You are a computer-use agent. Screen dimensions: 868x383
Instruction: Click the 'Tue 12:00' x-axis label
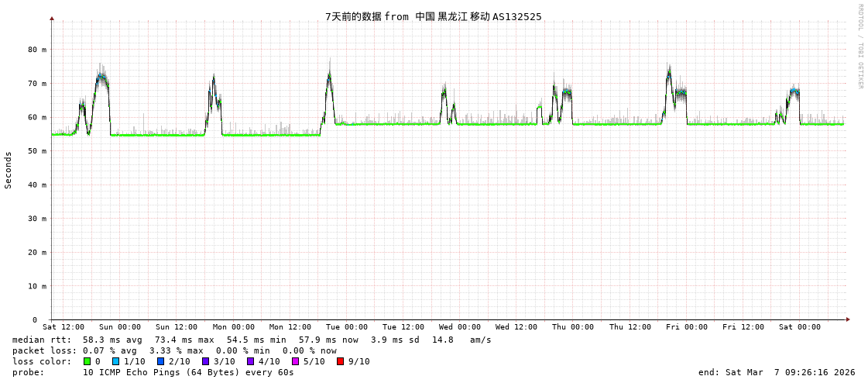click(x=403, y=327)
